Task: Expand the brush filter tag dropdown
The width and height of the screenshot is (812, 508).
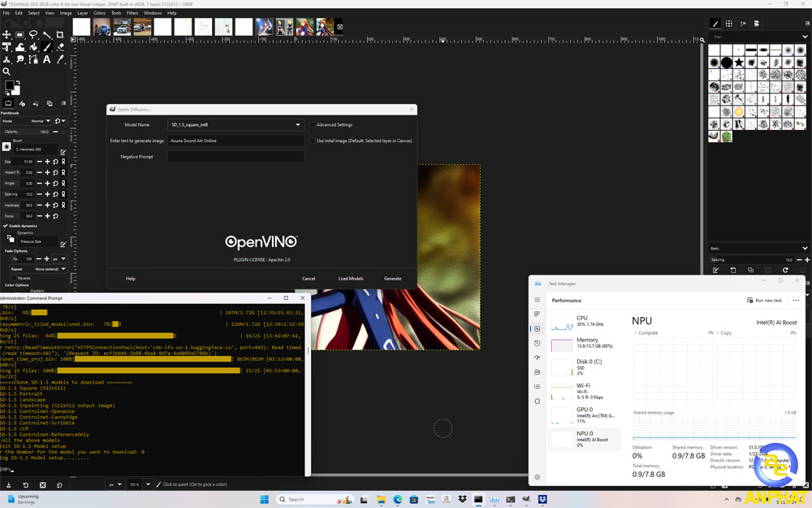Action: (804, 37)
